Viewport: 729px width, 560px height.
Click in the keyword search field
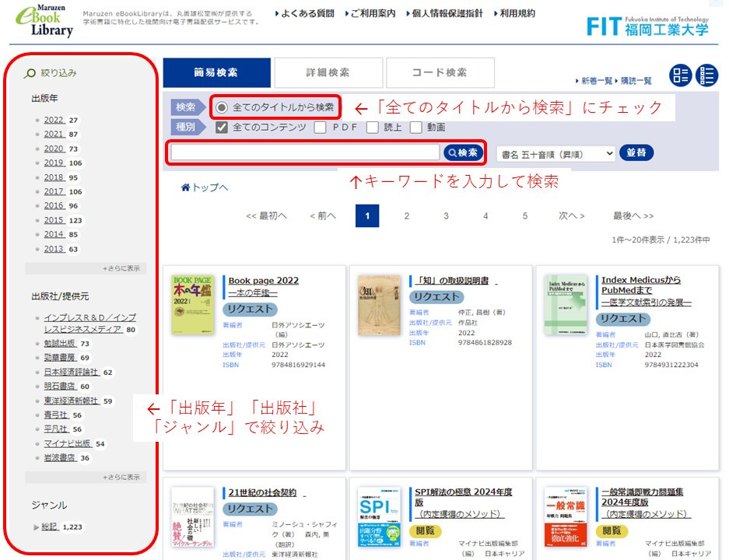click(x=305, y=153)
